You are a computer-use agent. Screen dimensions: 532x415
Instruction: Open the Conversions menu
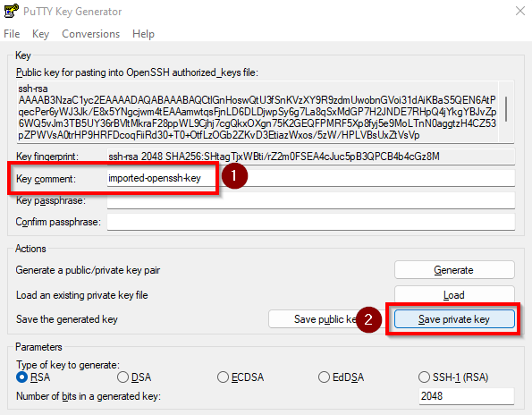point(90,34)
